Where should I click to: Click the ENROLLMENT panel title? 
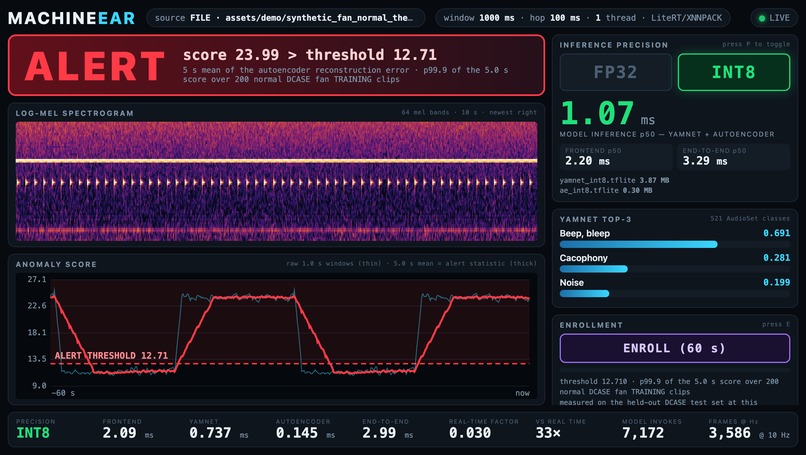pos(591,325)
